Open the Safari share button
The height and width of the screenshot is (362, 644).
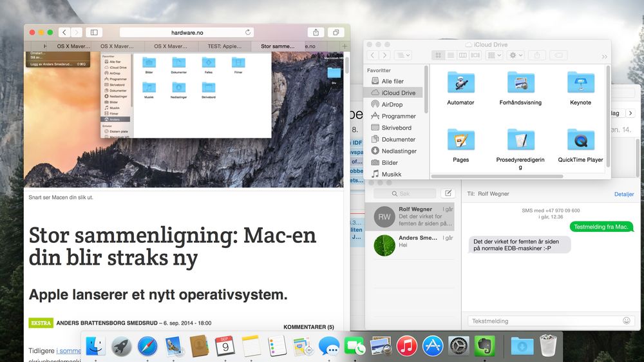[316, 32]
